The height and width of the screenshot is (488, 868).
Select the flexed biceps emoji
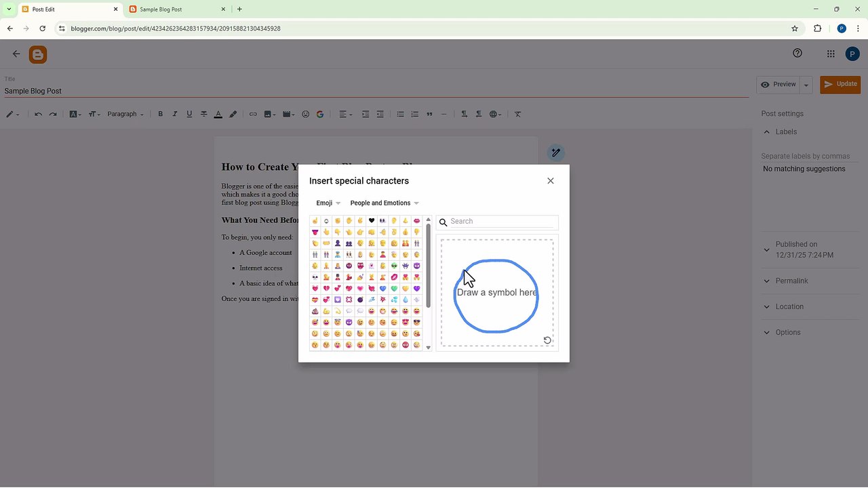(x=326, y=311)
